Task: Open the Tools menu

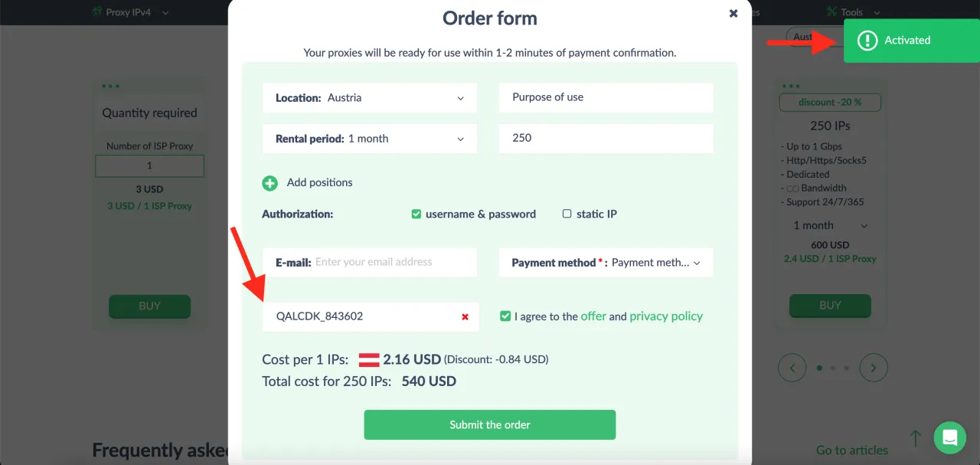Action: pos(853,12)
